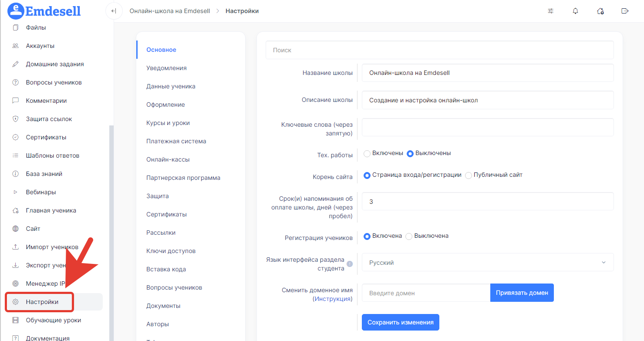Viewport: 644px width, 341px height.
Task: Click the Сертификаты badge icon in sidebar
Action: [x=16, y=137]
